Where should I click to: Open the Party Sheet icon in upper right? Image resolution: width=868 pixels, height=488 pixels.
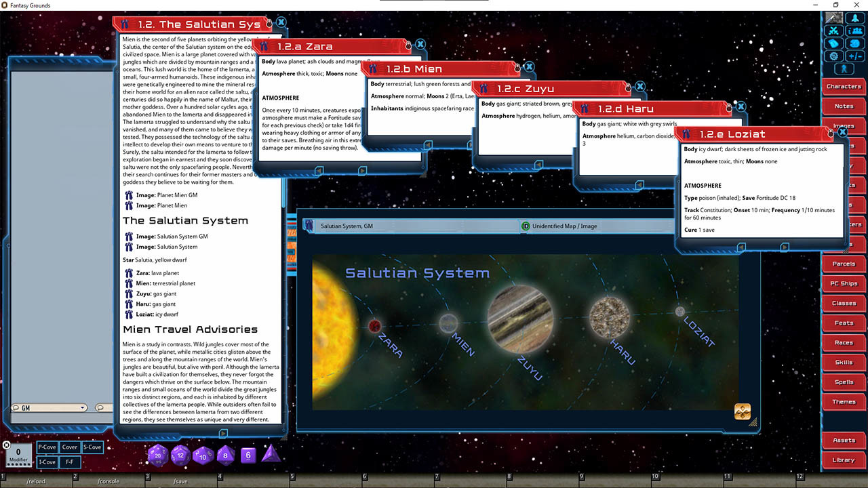coord(856,31)
